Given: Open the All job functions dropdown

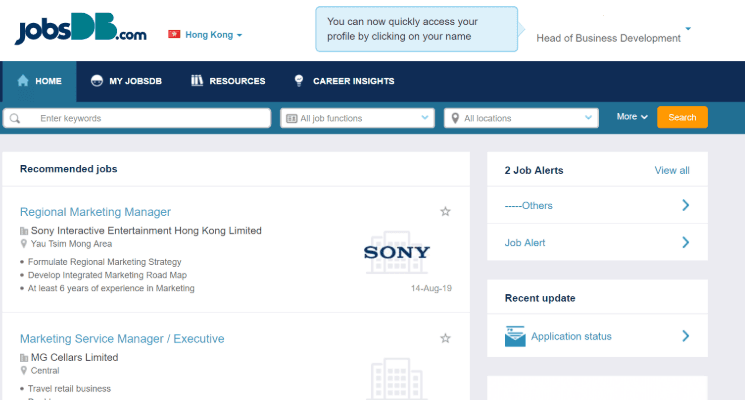Looking at the screenshot, I should [x=357, y=118].
